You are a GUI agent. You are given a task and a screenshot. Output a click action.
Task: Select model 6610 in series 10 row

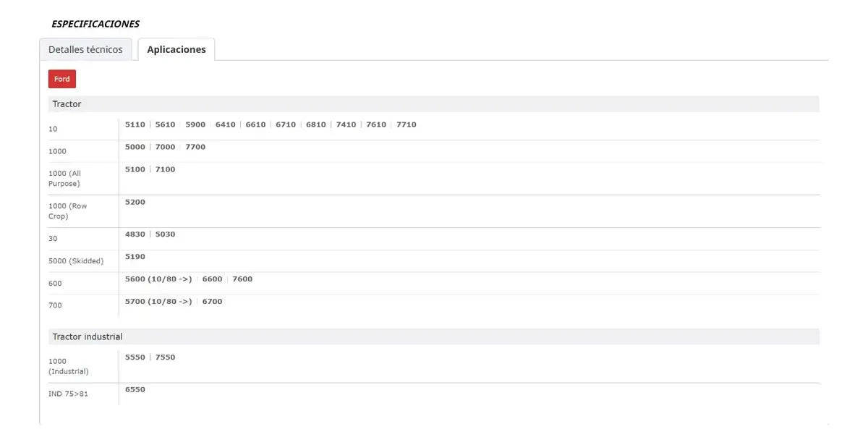[x=256, y=124]
